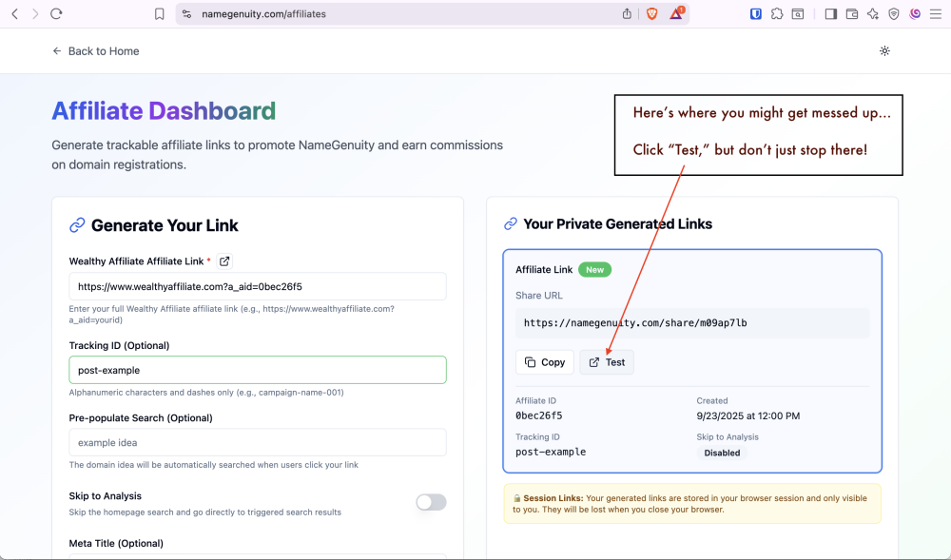The height and width of the screenshot is (560, 951).
Task: Open Wealthy Affiliate external link icon
Action: pyautogui.click(x=224, y=261)
